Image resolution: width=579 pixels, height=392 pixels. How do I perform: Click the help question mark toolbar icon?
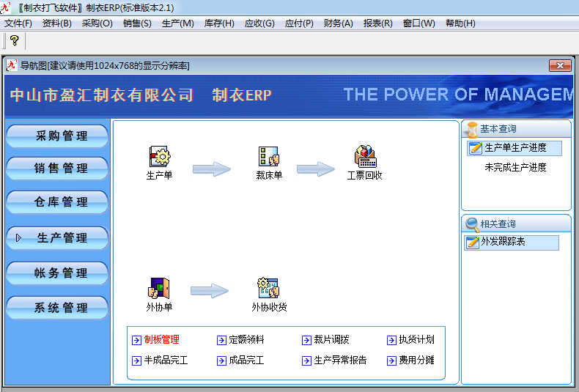[15, 40]
